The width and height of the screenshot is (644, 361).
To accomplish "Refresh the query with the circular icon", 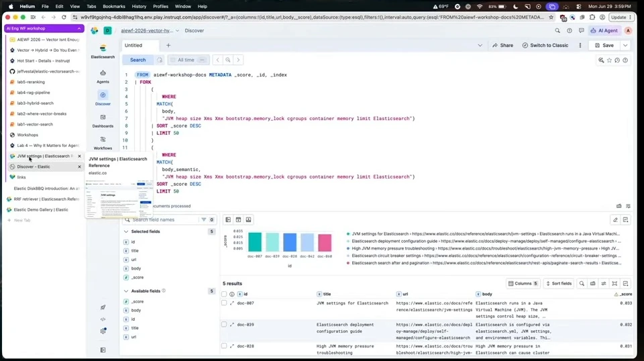I will click(160, 60).
